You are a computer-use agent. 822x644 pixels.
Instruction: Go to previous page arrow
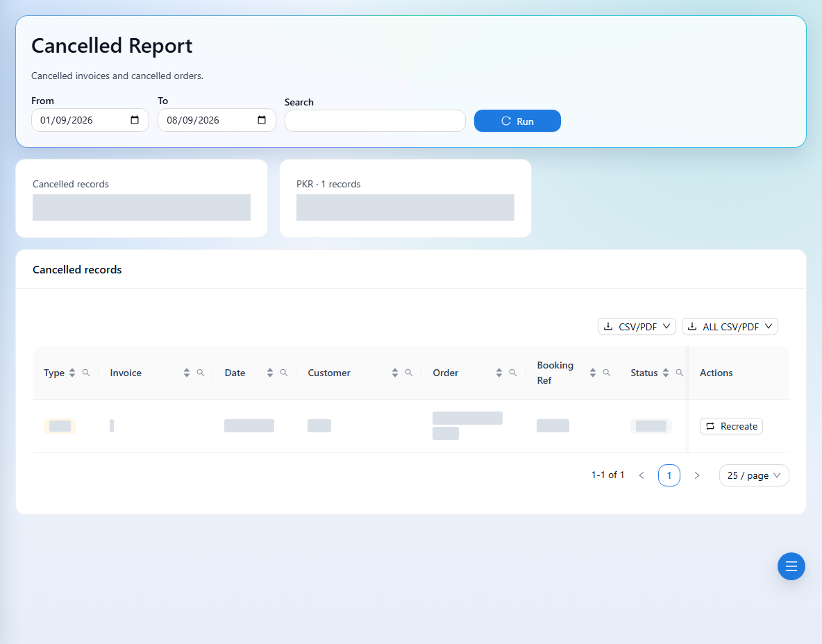tap(641, 475)
